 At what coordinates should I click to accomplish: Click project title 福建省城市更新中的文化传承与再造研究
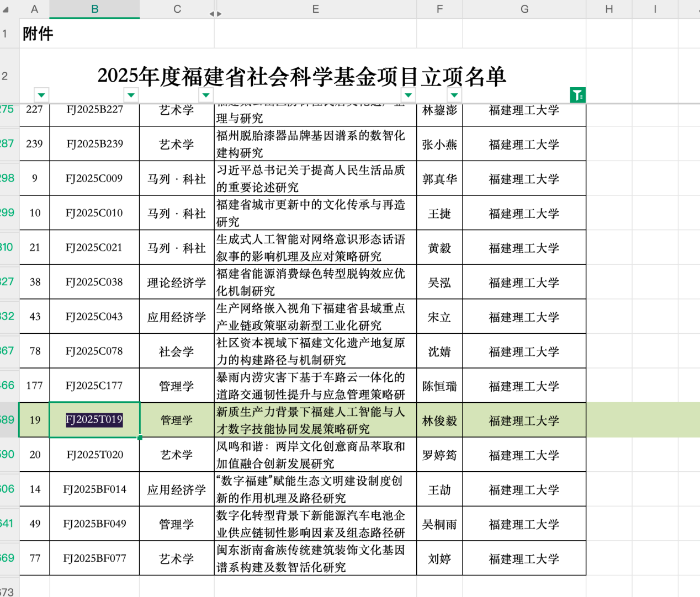(315, 213)
